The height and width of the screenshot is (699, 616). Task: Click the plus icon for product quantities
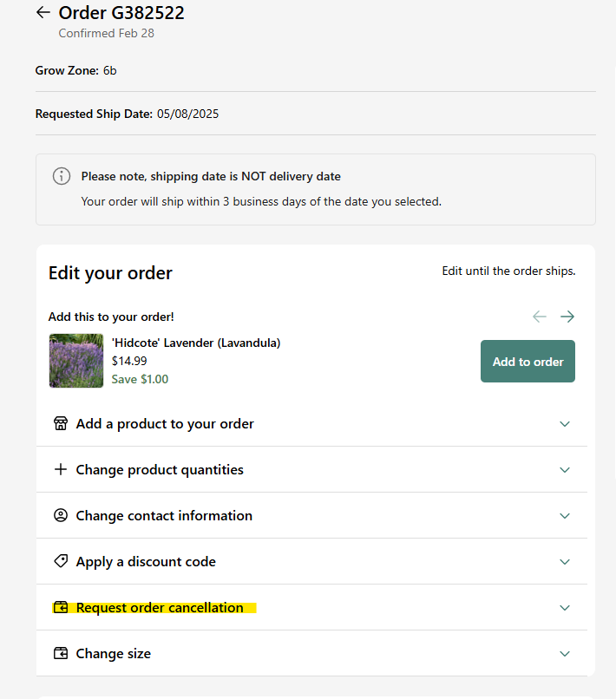pos(61,469)
